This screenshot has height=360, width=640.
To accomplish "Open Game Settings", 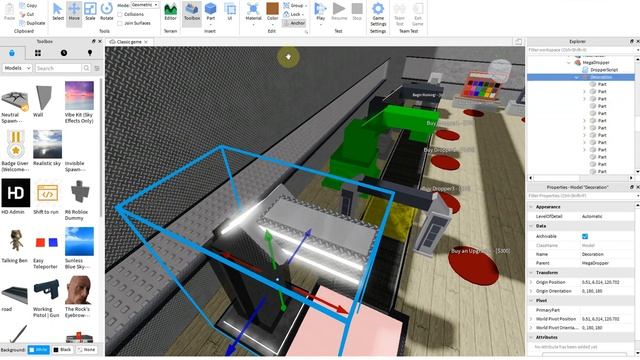I will point(378,14).
